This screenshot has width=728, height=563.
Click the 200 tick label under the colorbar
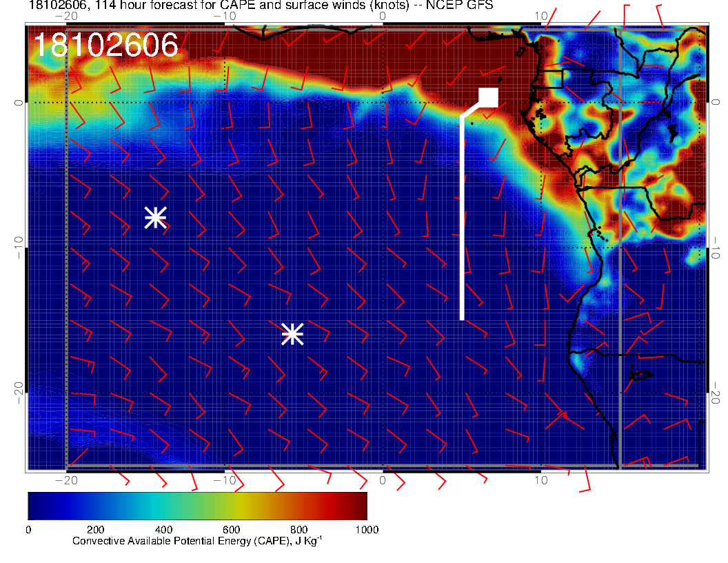tap(96, 529)
